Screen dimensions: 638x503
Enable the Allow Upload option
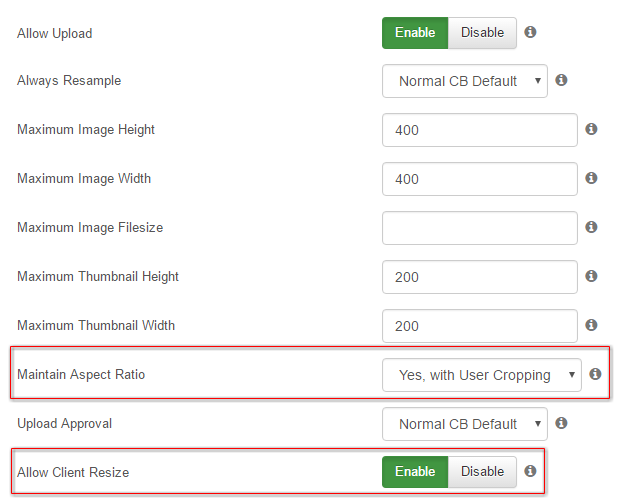(x=415, y=33)
